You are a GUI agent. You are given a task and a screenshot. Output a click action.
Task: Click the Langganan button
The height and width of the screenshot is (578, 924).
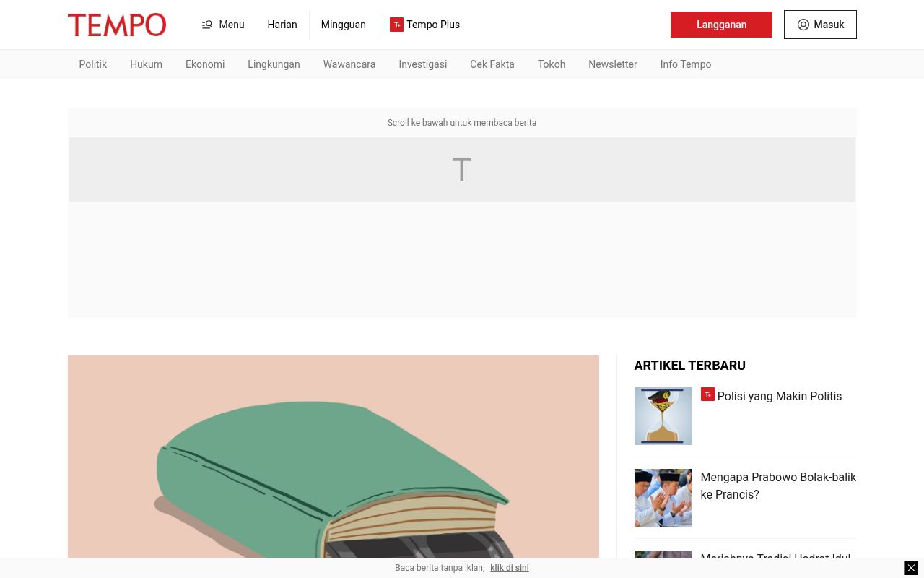(x=721, y=25)
